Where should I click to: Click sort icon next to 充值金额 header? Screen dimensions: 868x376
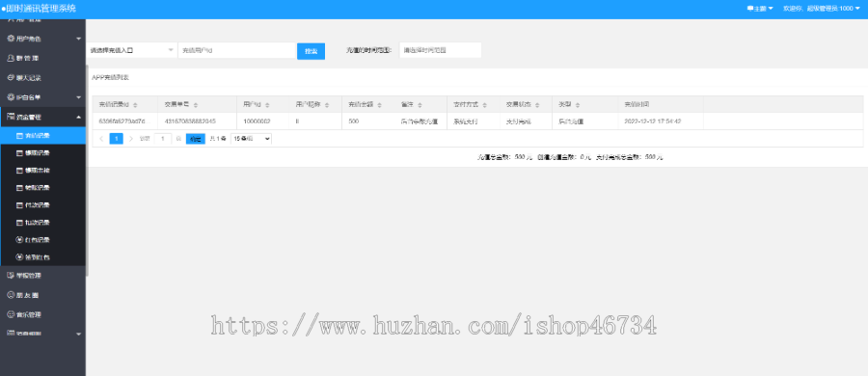(x=379, y=105)
